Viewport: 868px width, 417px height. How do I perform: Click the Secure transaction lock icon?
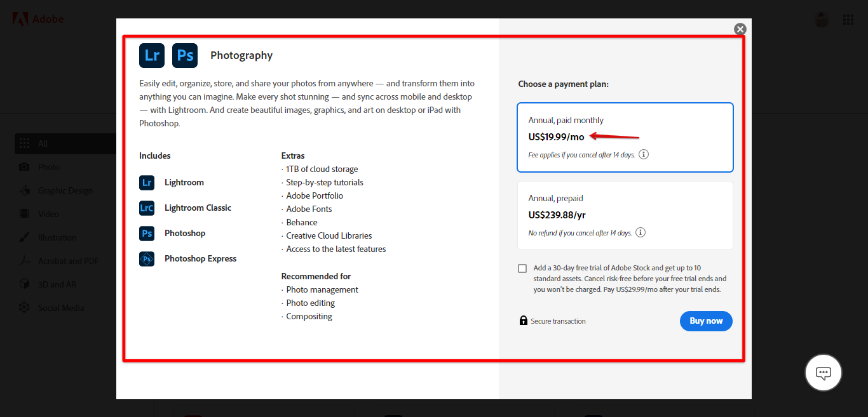point(523,321)
